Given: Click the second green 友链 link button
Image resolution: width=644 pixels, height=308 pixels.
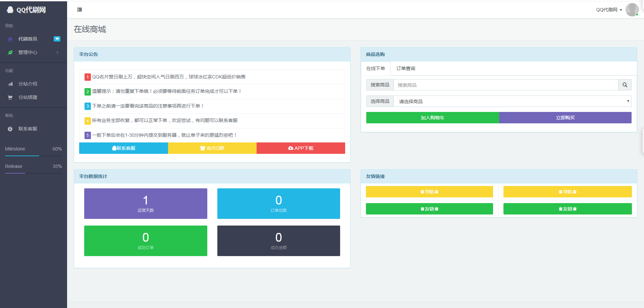Looking at the screenshot, I should [568, 209].
